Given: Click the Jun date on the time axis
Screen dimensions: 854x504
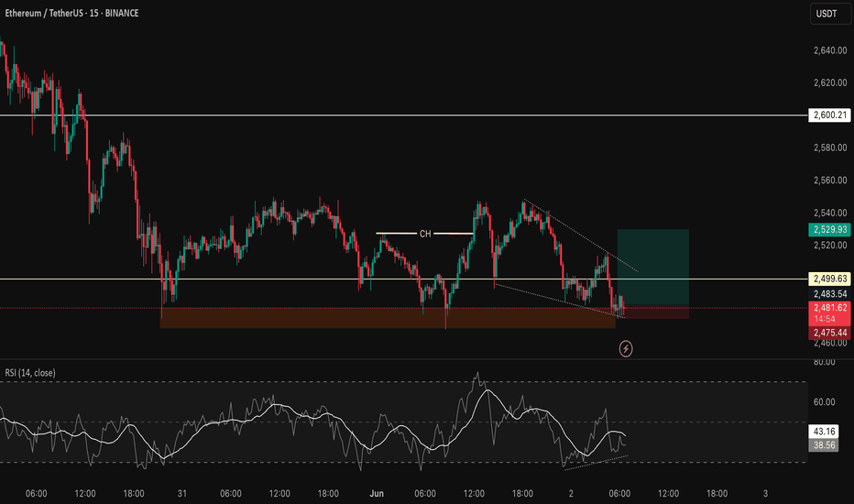Looking at the screenshot, I should [377, 494].
